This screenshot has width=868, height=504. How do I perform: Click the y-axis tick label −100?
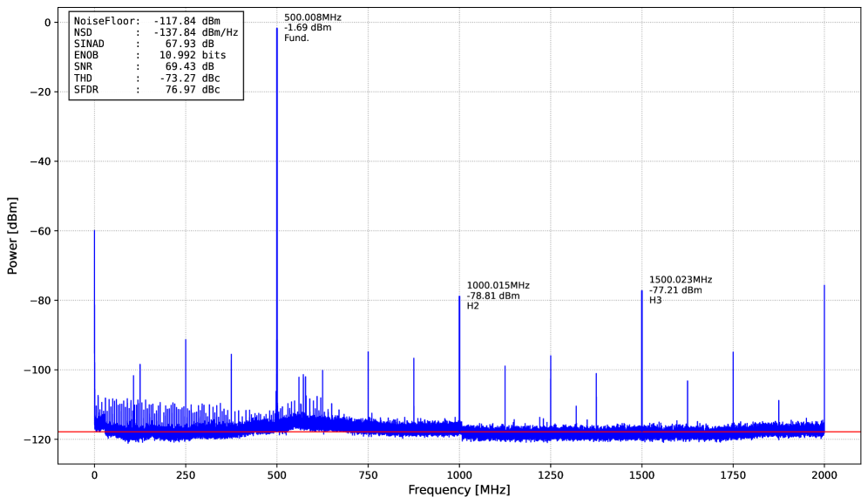(x=37, y=370)
